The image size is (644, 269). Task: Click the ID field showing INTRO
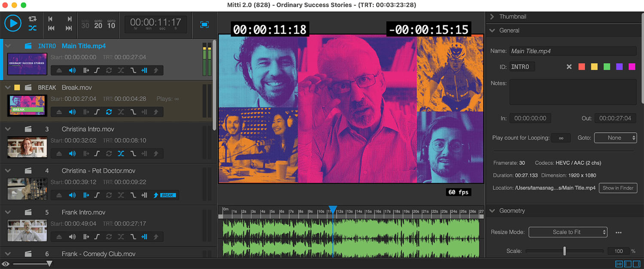(x=522, y=67)
